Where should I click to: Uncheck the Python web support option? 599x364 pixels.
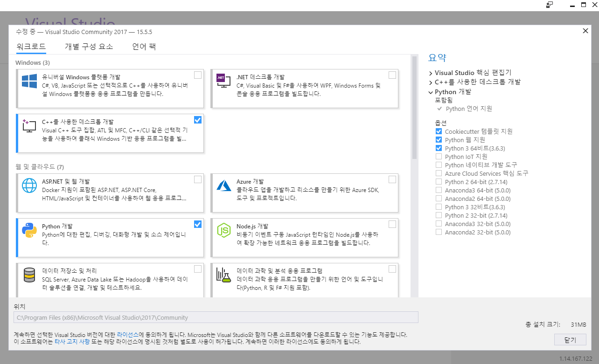[439, 140]
